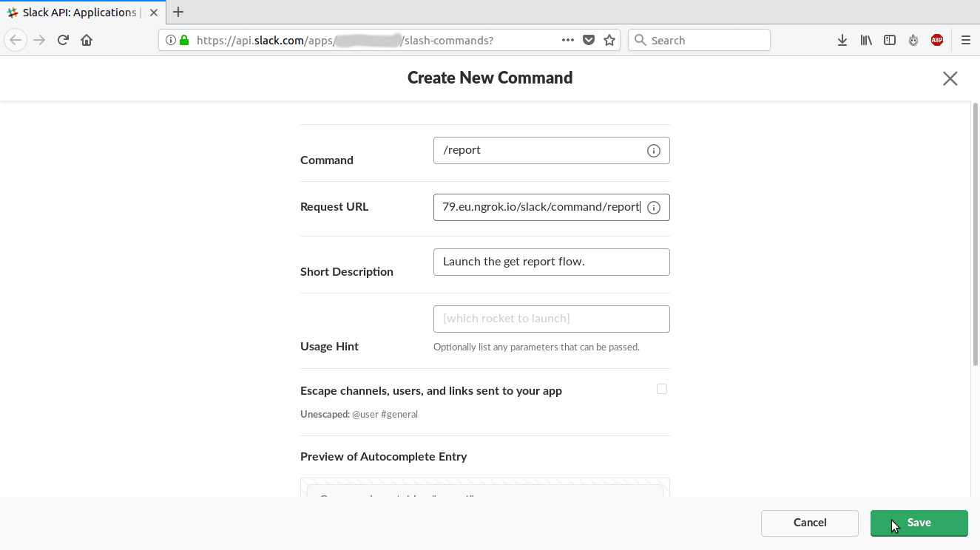Click the browser Search box
980x550 pixels.
[699, 40]
